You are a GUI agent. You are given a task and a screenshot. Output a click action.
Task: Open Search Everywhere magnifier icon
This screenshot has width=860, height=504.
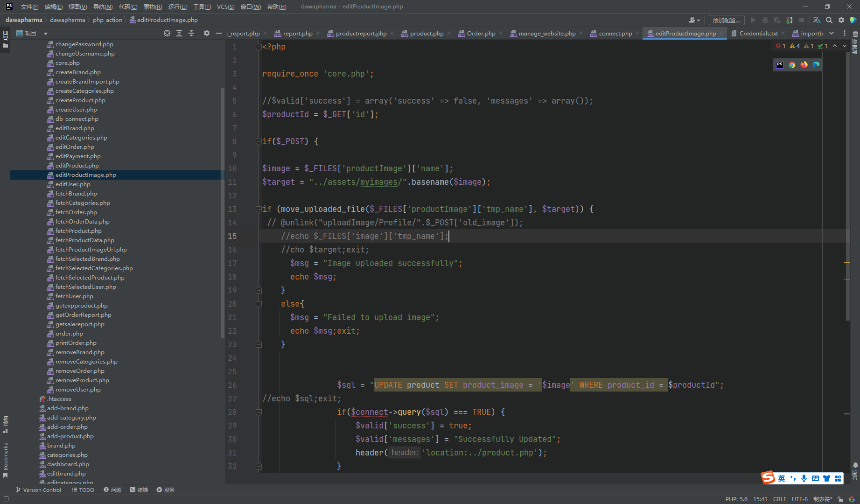coord(829,20)
